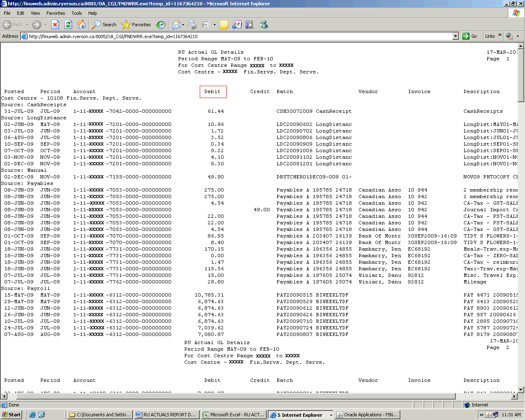Click in the Address URL field

pos(238,36)
